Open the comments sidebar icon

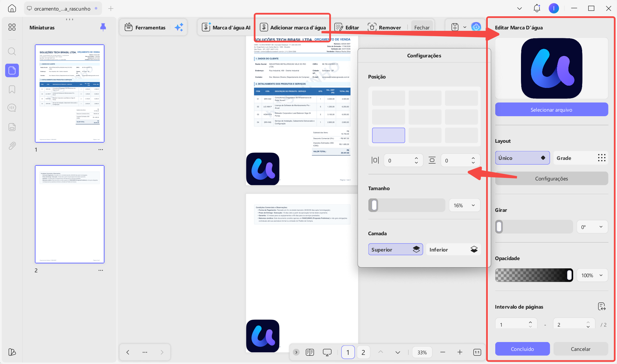click(12, 108)
